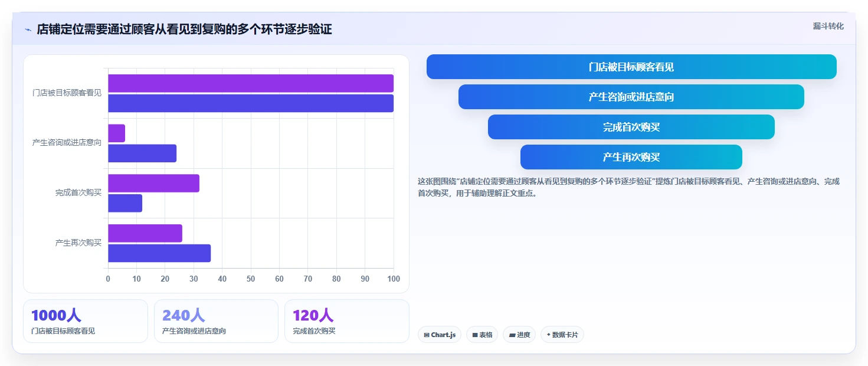Click the 进度 chip icon

[512, 335]
